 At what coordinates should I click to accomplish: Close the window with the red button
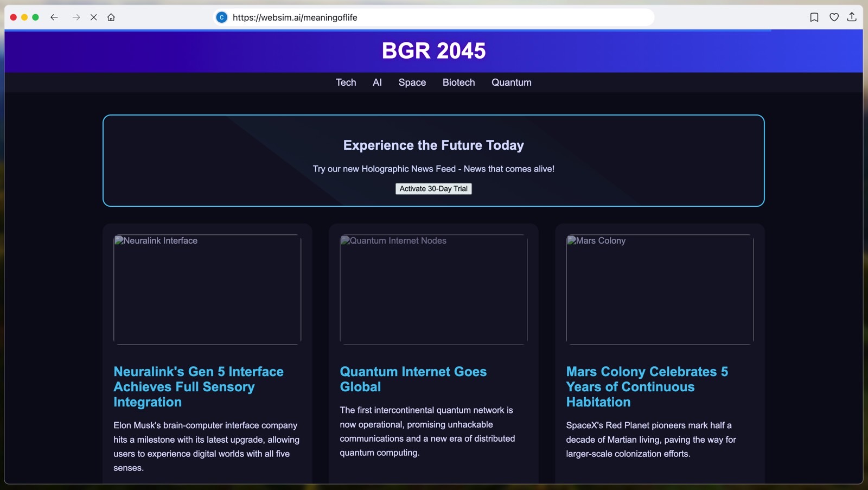pos(14,17)
